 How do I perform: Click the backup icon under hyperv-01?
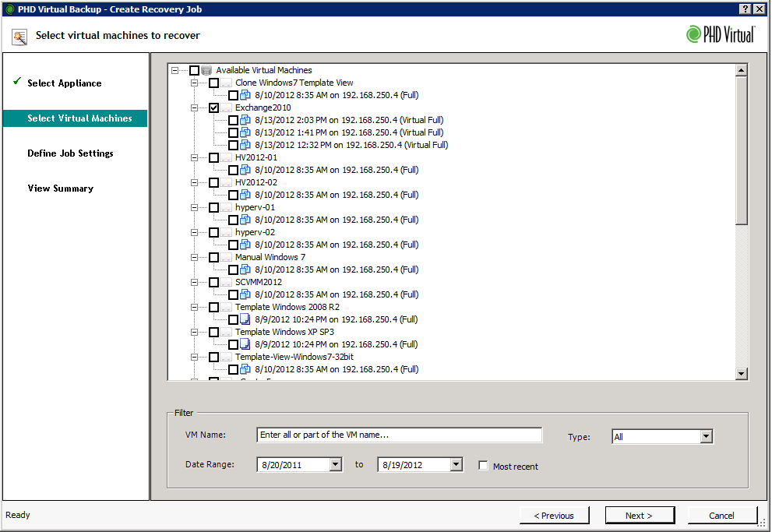pyautogui.click(x=245, y=220)
